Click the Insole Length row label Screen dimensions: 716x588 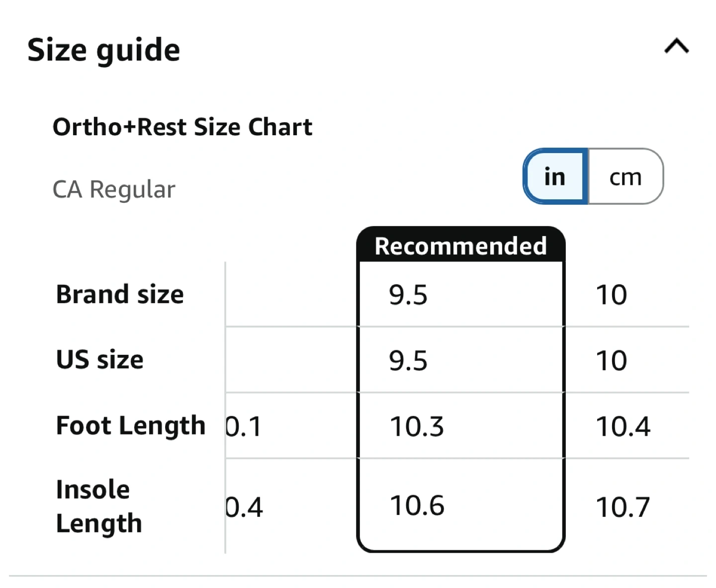tap(98, 506)
